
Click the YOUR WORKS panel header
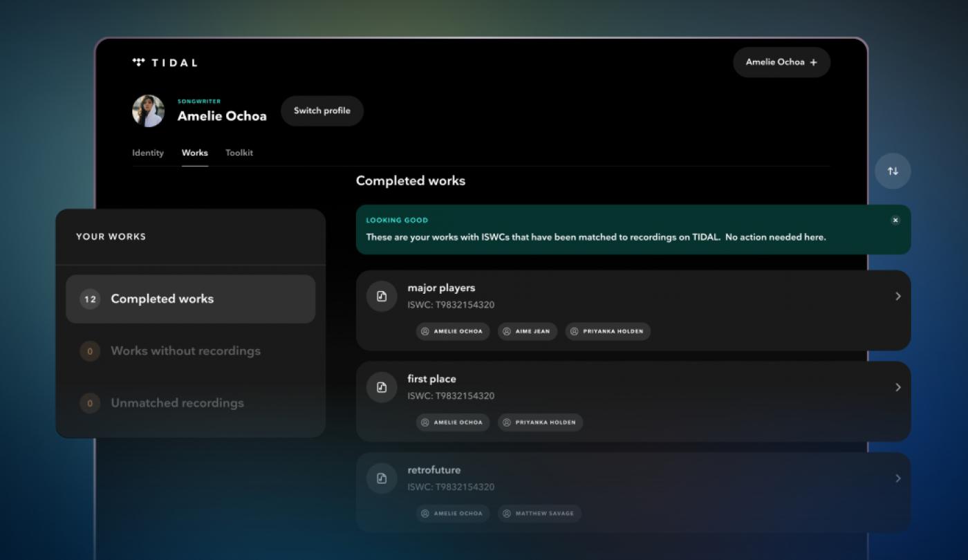111,236
